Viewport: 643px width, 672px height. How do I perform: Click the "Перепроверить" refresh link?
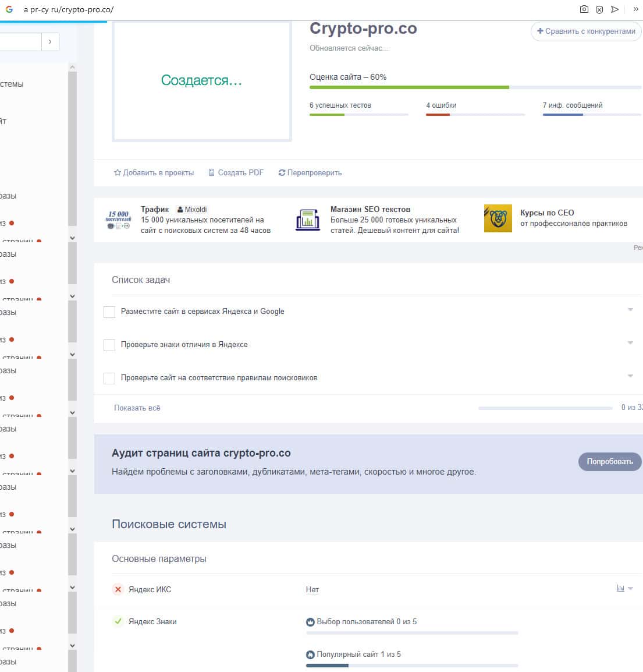tap(310, 173)
